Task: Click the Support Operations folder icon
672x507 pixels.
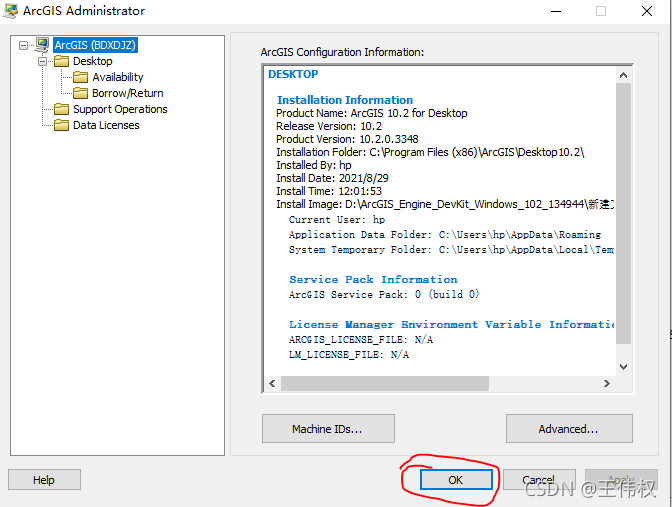Action: pyautogui.click(x=62, y=109)
